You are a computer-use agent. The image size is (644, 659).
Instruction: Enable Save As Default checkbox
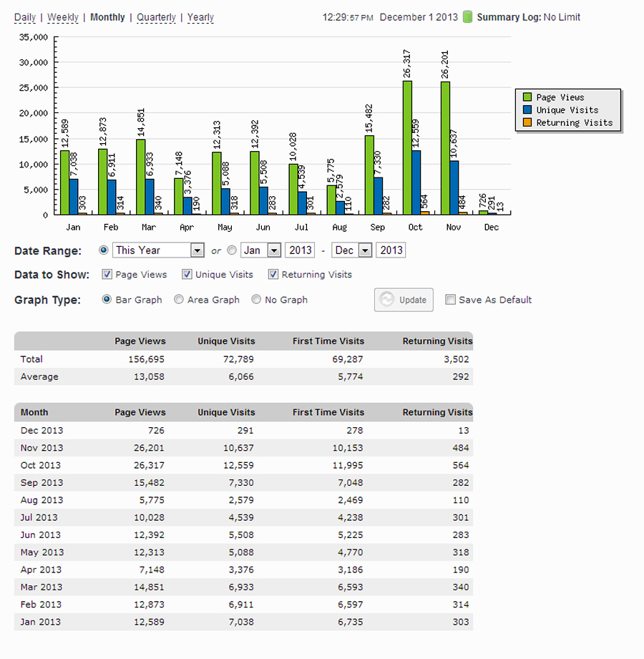[x=450, y=300]
